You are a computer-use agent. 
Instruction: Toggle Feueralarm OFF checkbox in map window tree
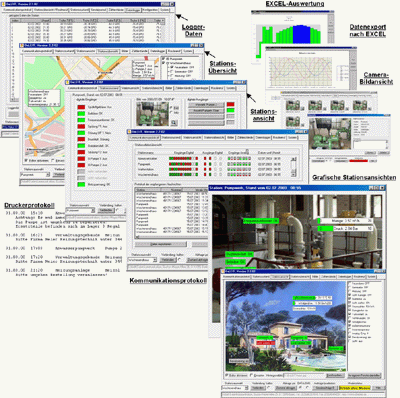click(172, 67)
